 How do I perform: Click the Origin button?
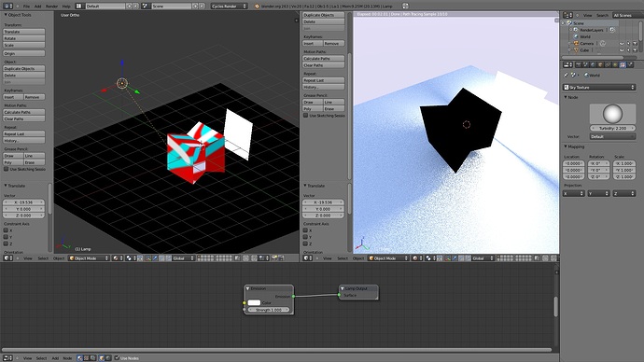(x=24, y=53)
